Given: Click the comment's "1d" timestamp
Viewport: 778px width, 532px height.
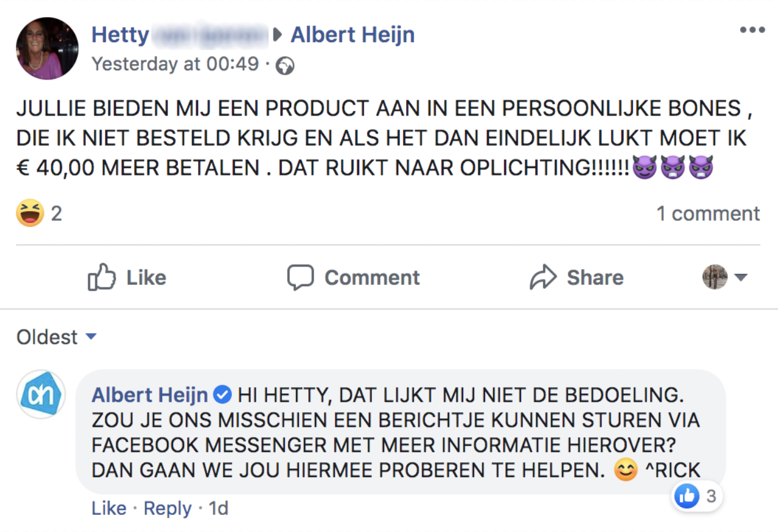Looking at the screenshot, I should 218,508.
